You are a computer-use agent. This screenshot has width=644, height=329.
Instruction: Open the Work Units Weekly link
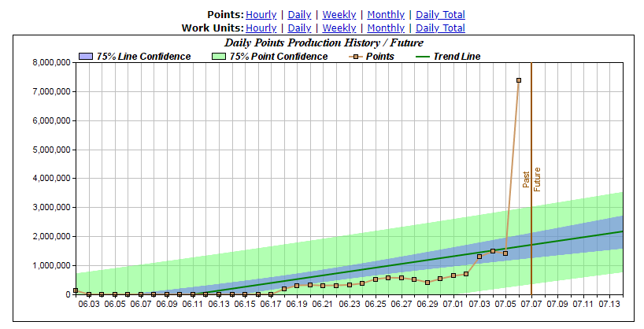tap(339, 28)
